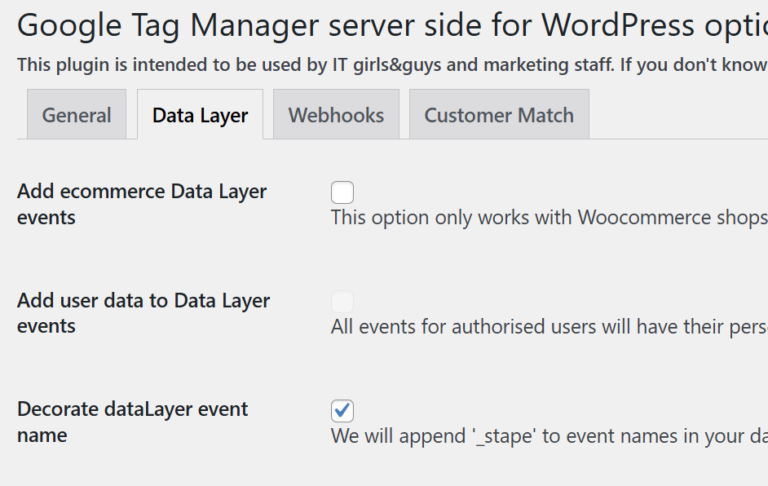Click the 'This plugin is intended to be used' notice
768x486 pixels.
pyautogui.click(x=392, y=64)
